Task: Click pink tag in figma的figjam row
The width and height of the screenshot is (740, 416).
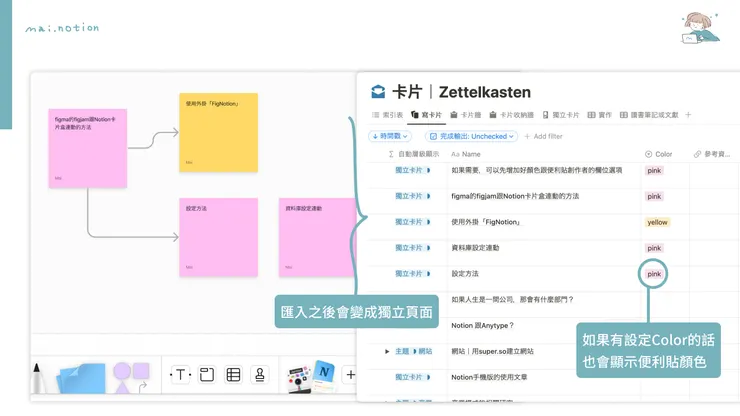Action: tap(654, 196)
